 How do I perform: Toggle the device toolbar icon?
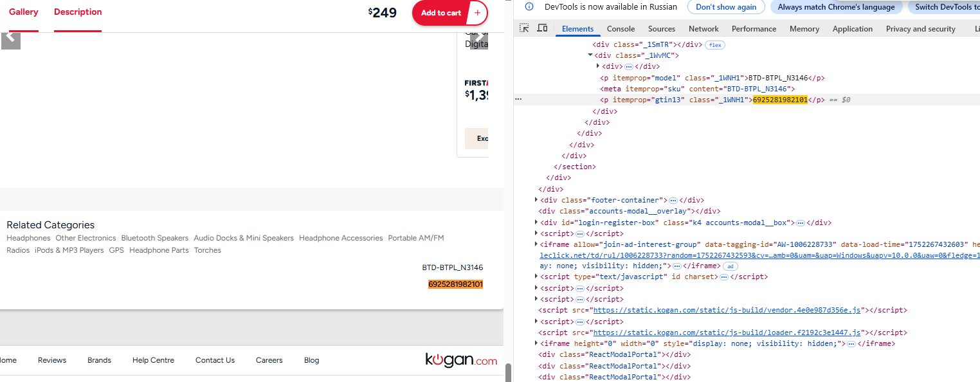pyautogui.click(x=542, y=28)
